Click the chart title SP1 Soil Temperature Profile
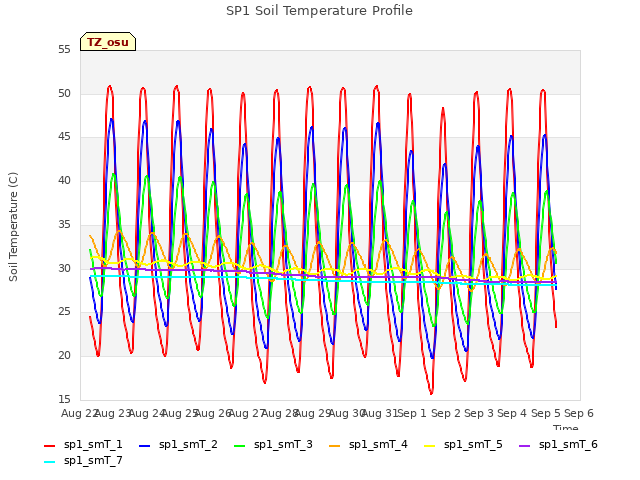Image resolution: width=640 pixels, height=480 pixels. coord(320,11)
